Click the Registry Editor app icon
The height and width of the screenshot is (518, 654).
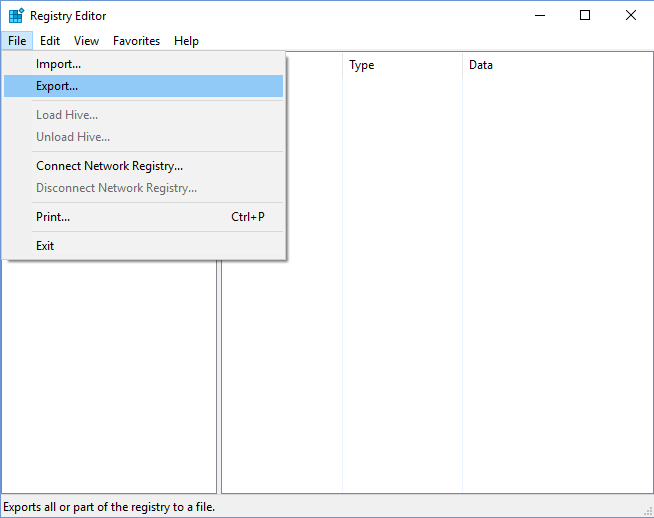click(x=16, y=15)
